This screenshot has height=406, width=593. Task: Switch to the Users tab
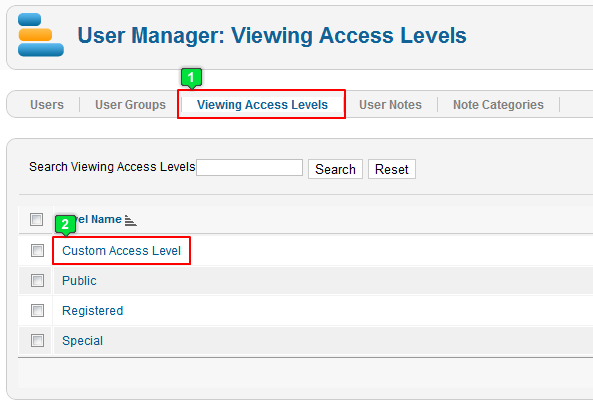pyautogui.click(x=47, y=105)
